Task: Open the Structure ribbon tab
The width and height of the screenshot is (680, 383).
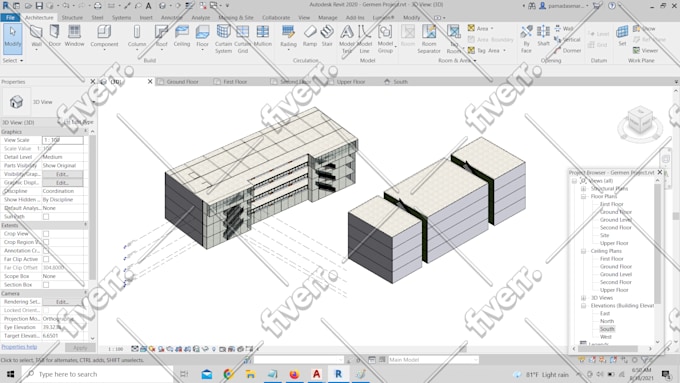Action: pyautogui.click(x=72, y=17)
